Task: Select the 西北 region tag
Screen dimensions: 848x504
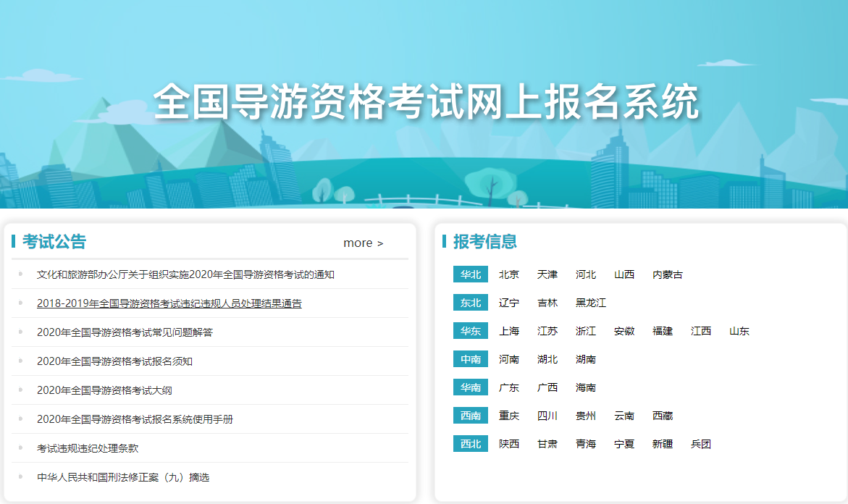Action: (471, 443)
